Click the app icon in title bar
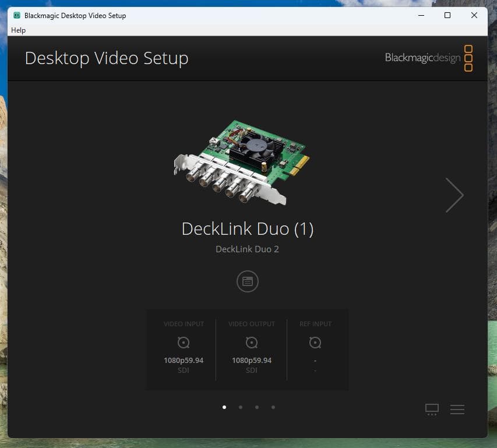 click(x=17, y=15)
